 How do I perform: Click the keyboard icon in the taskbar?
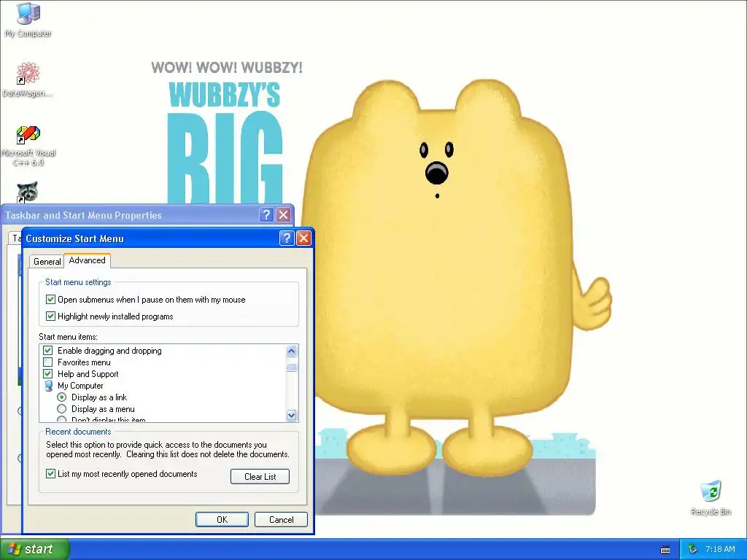pyautogui.click(x=665, y=550)
